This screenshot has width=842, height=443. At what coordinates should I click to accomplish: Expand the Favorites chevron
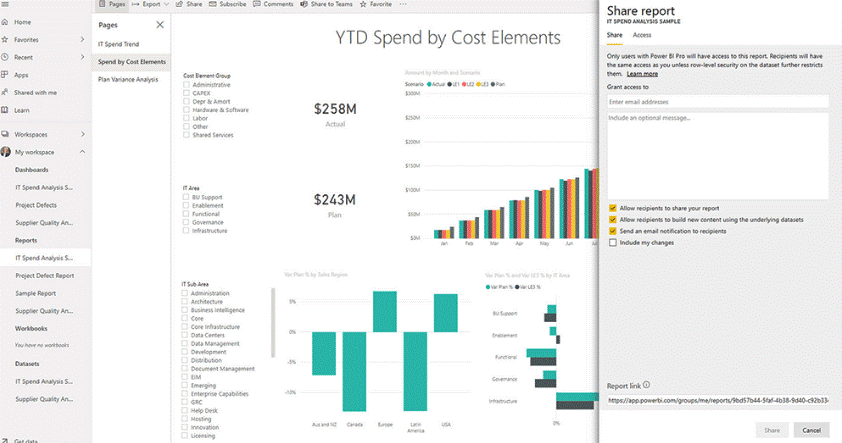coord(82,39)
